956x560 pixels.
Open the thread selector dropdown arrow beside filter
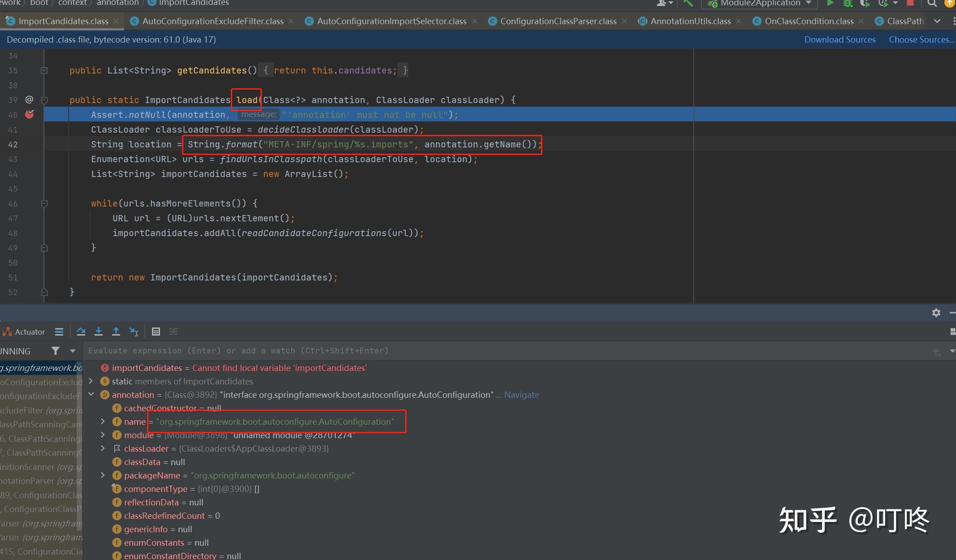pos(73,351)
